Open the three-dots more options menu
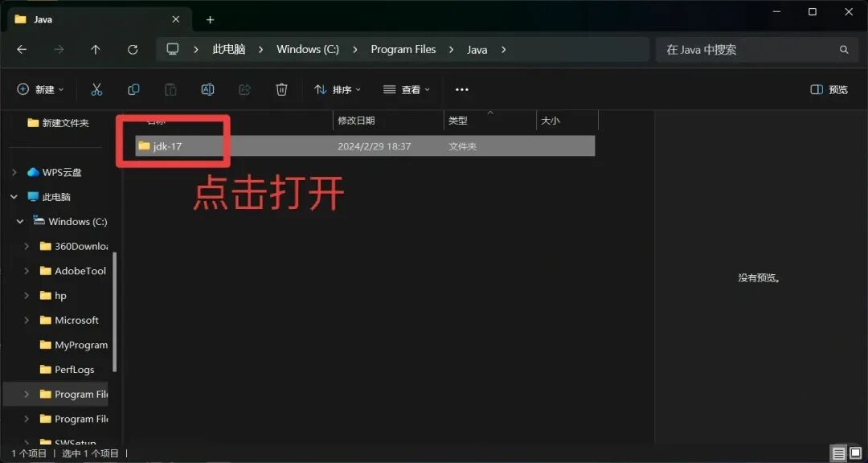Viewport: 868px width, 463px height. pos(461,90)
